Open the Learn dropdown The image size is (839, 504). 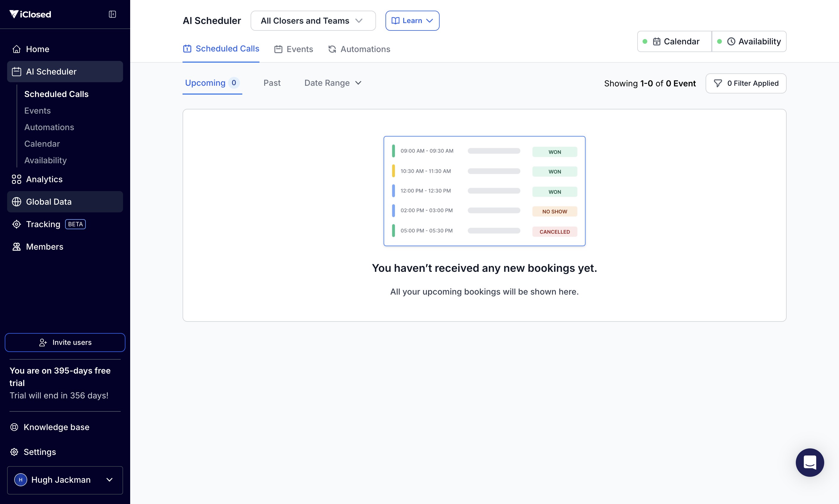(412, 21)
